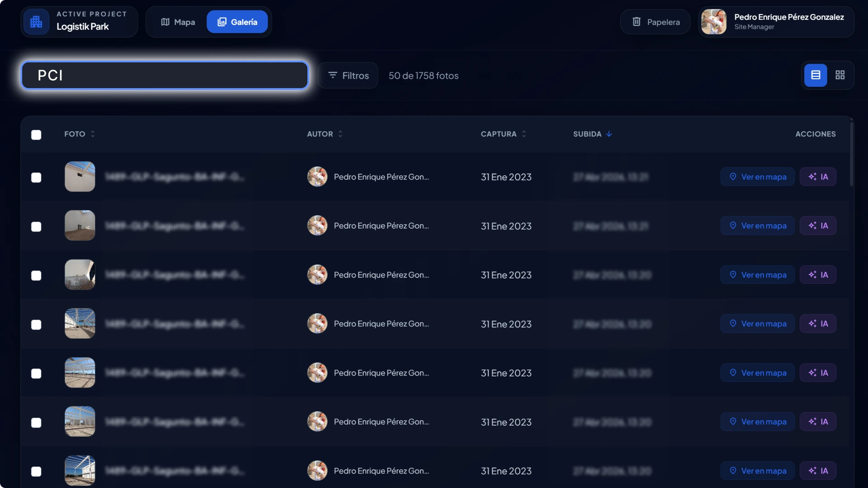Open the Papelera trash bin

655,22
